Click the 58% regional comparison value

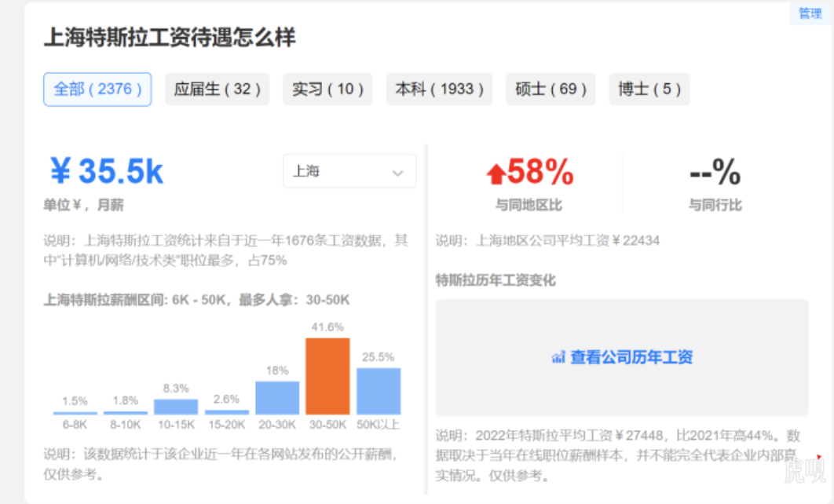coord(540,172)
